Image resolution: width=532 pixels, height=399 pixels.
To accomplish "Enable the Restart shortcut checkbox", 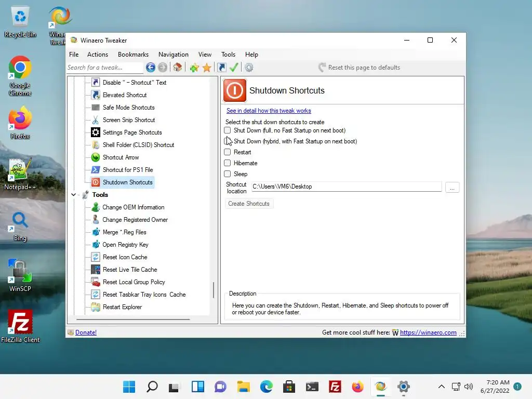I will pos(228,152).
